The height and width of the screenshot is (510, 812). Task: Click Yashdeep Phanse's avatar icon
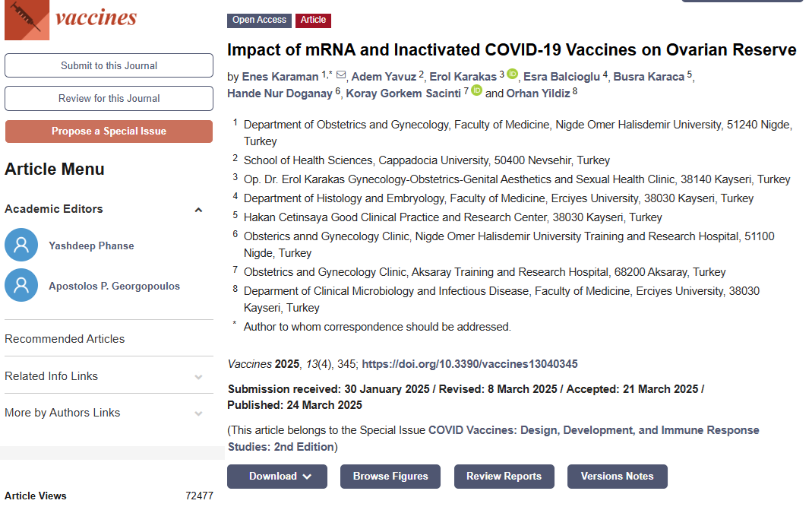21,245
